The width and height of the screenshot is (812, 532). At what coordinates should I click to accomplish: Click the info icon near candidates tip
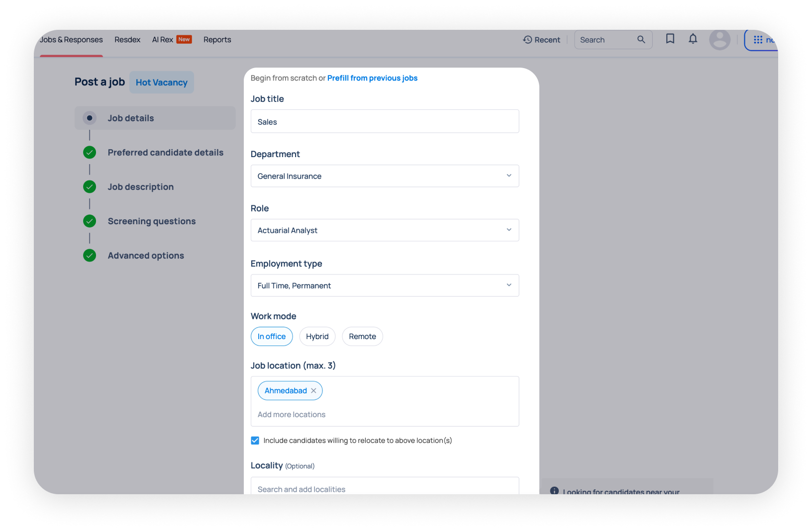point(554,491)
